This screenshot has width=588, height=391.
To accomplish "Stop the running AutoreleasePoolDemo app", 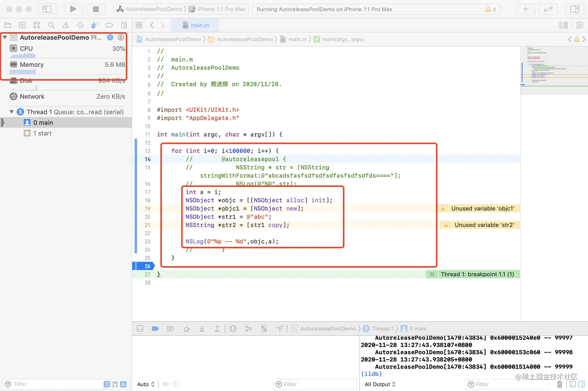I will [96, 9].
